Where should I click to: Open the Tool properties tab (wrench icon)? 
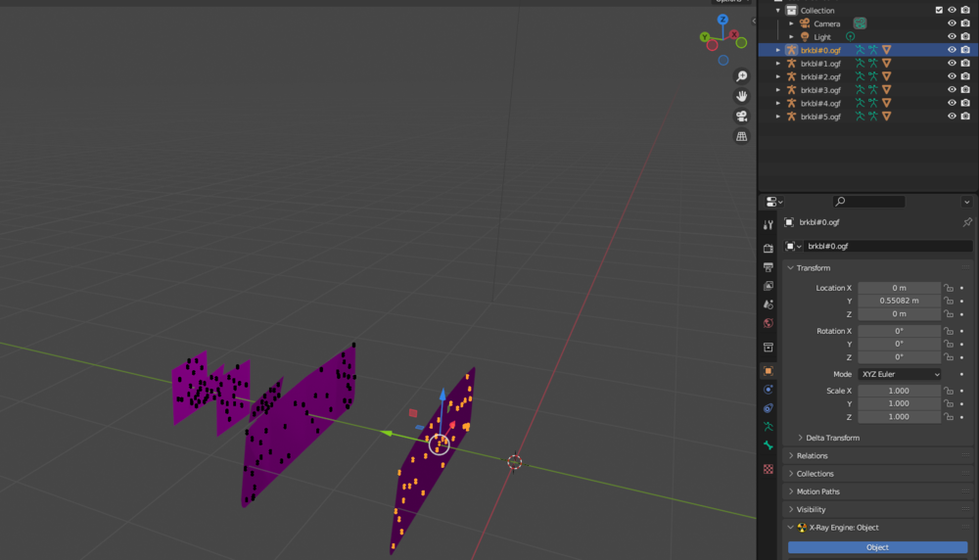pyautogui.click(x=769, y=225)
